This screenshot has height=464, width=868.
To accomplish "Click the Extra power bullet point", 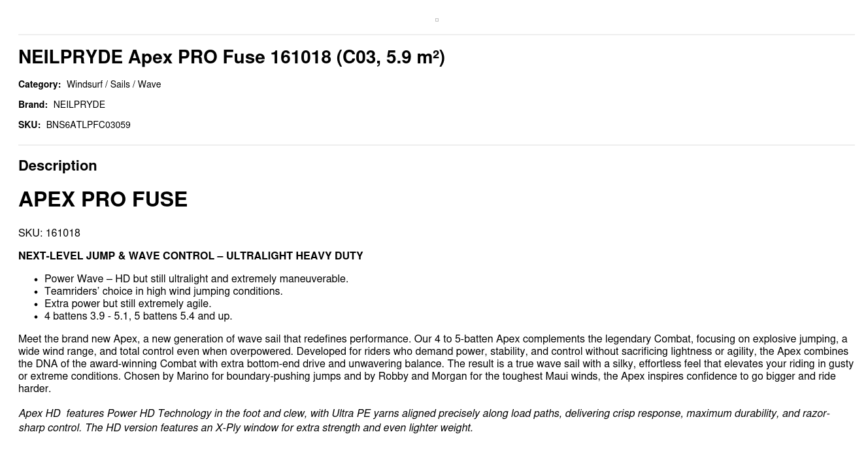I will [127, 304].
